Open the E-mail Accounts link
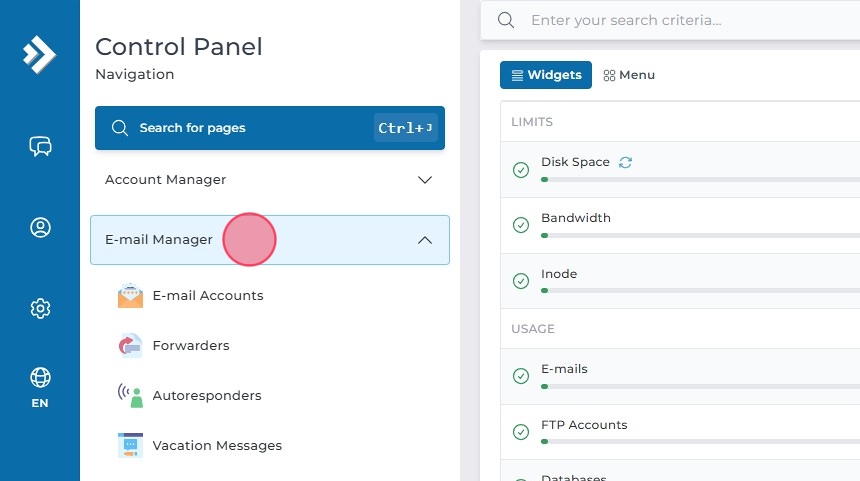Viewport: 860px width, 481px height. pyautogui.click(x=208, y=296)
